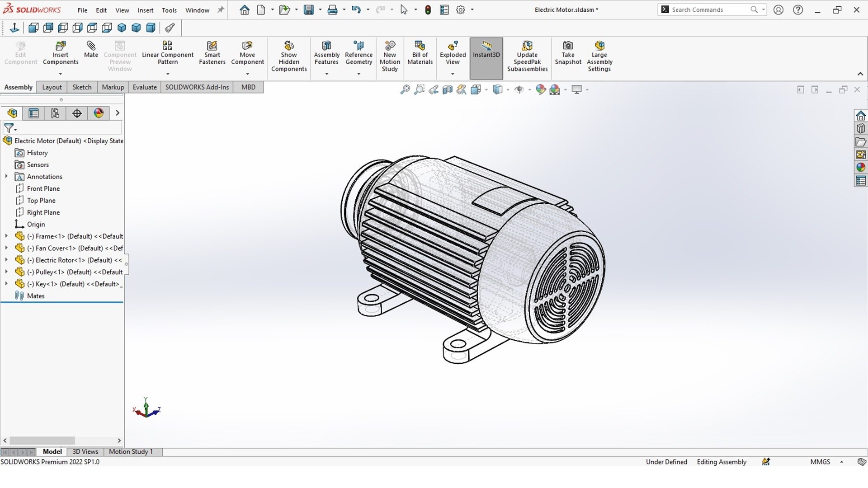Open Linear Component Pattern tool

[168, 53]
